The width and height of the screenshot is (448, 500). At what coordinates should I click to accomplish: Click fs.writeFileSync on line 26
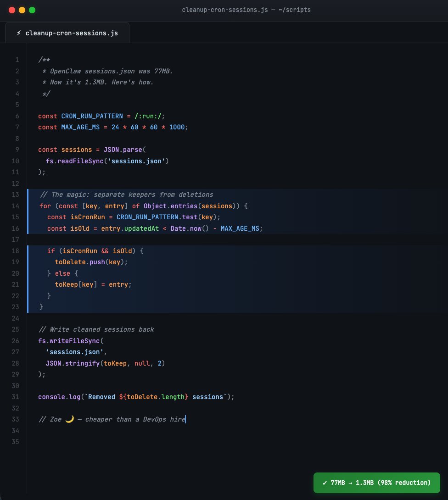[x=69, y=341]
